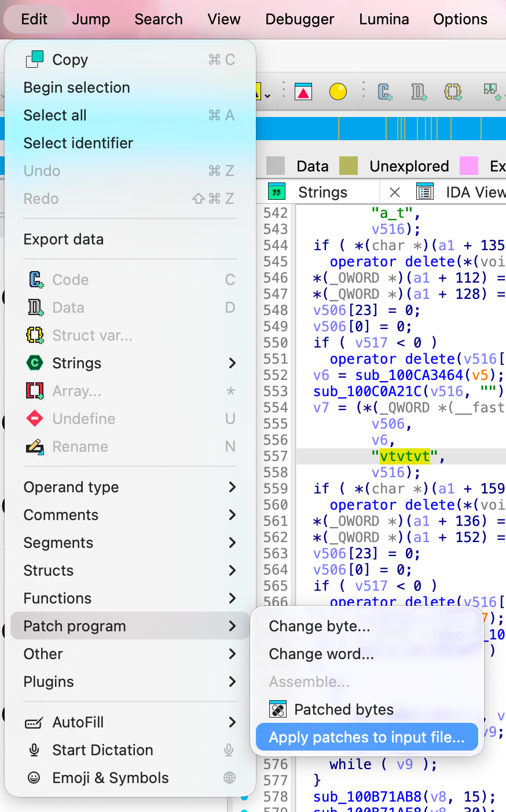Close the Strings tab

coord(395,192)
